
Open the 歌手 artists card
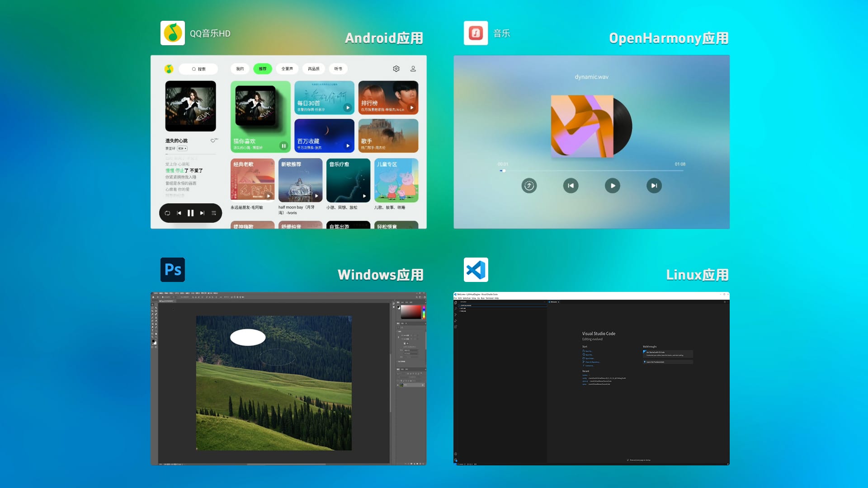[388, 136]
